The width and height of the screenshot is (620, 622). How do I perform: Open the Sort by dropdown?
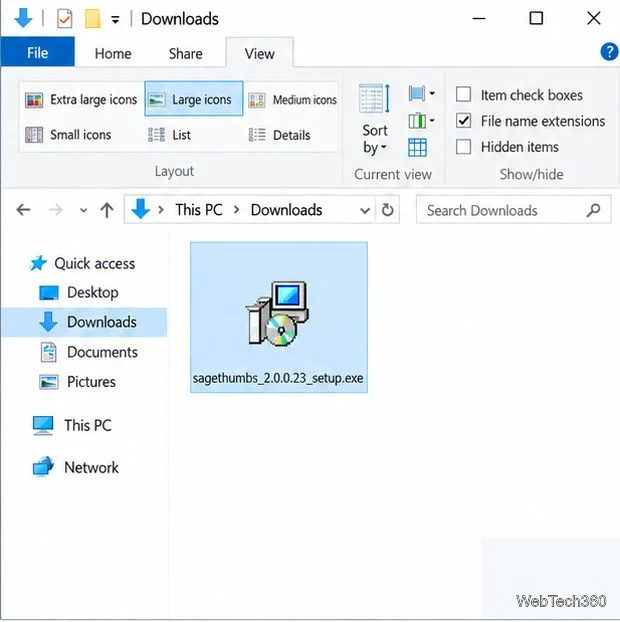click(x=374, y=119)
